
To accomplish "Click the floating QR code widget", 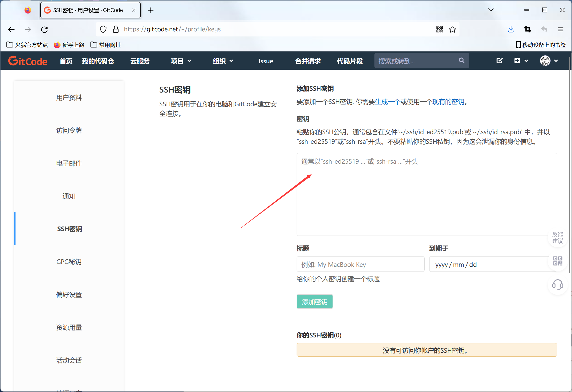I will coord(557,261).
